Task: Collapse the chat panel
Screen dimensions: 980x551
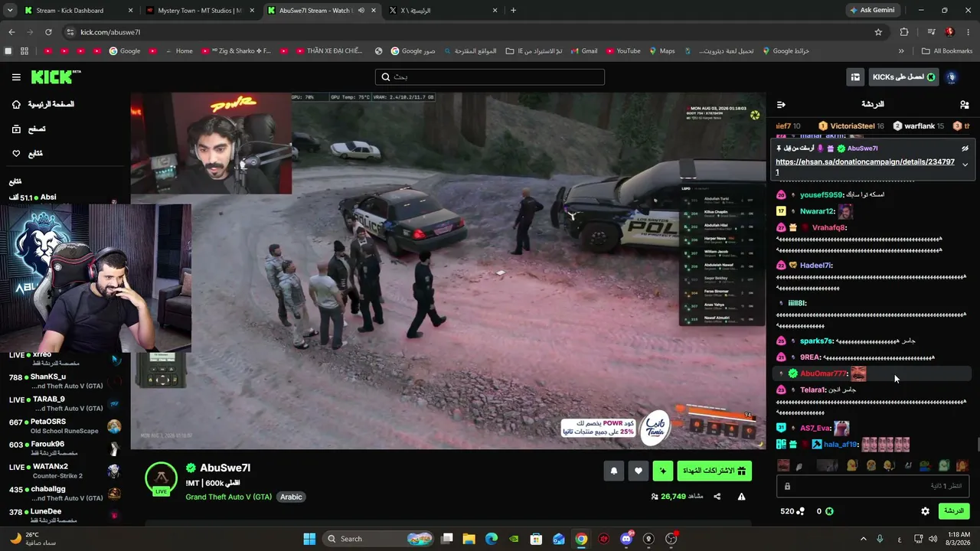Action: click(781, 104)
